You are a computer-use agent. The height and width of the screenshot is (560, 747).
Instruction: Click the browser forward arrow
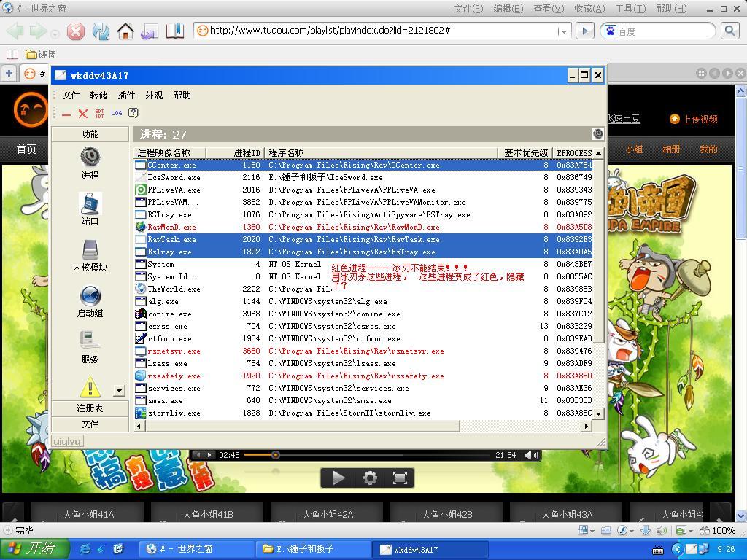tap(38, 32)
